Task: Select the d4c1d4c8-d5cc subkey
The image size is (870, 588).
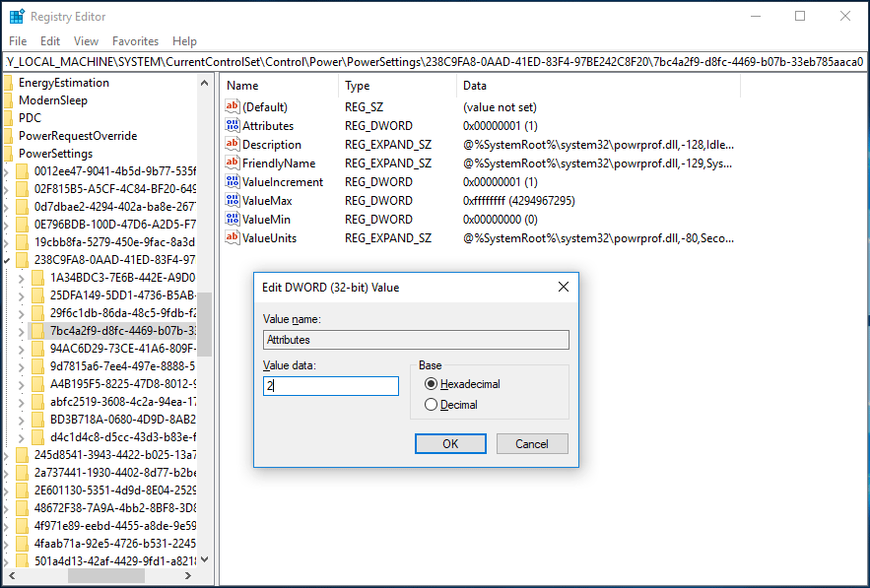Action: point(122,437)
